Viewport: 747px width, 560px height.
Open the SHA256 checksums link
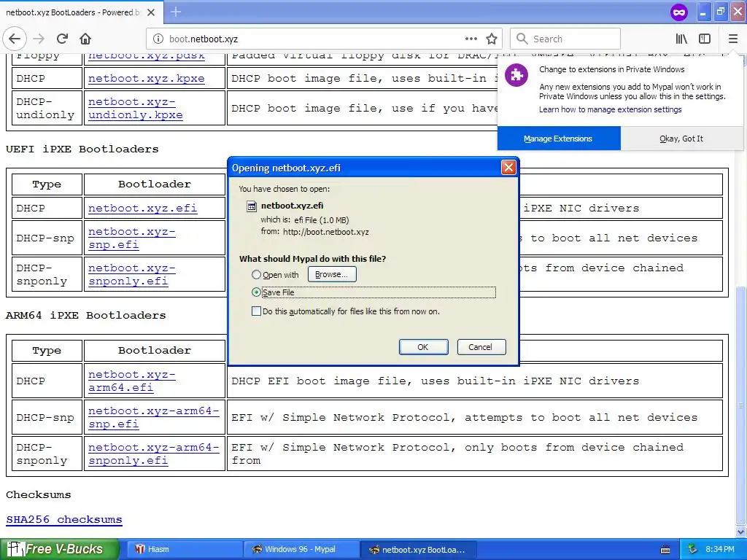[64, 519]
